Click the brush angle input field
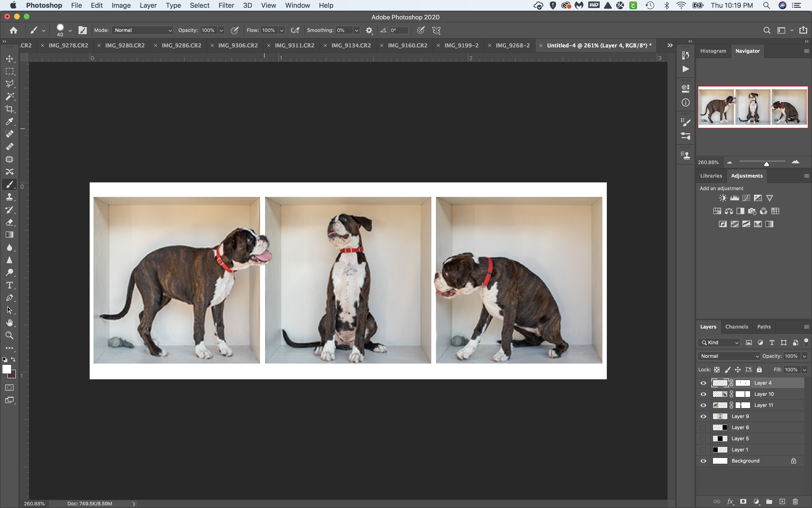This screenshot has width=812, height=508. point(399,30)
